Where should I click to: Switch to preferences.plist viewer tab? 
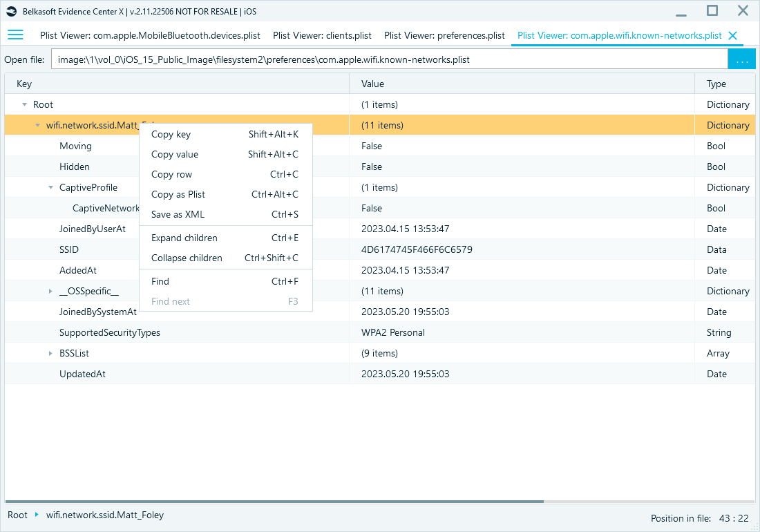[444, 35]
